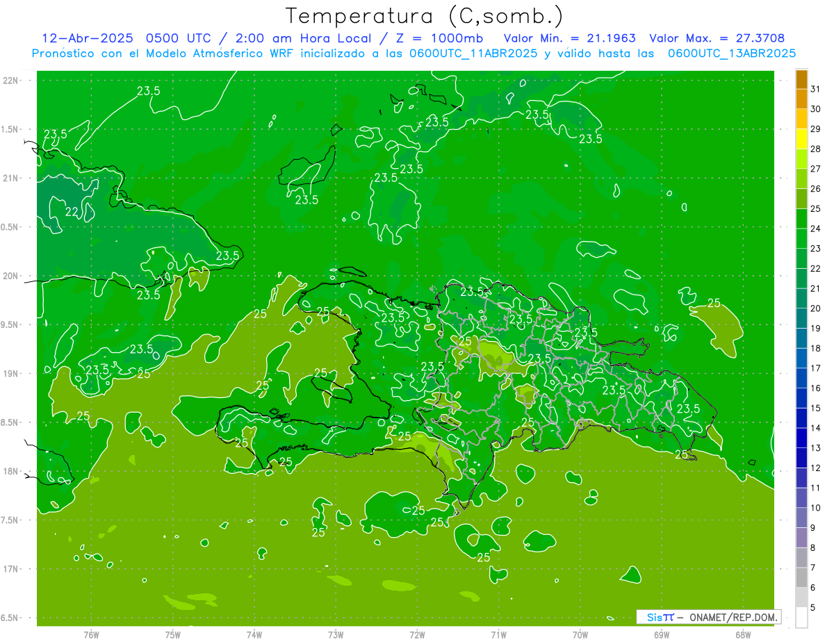Click the purple colorbar swatch between 9 and 10
Screen dimensions: 834x644
point(801,518)
